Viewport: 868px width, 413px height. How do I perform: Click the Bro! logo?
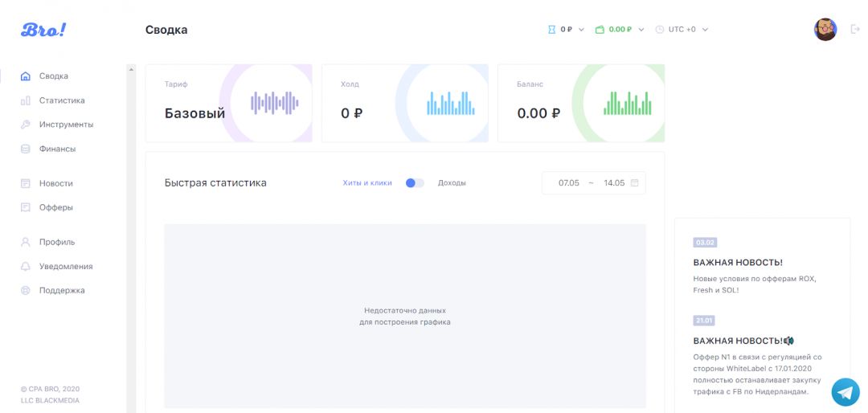tap(43, 30)
